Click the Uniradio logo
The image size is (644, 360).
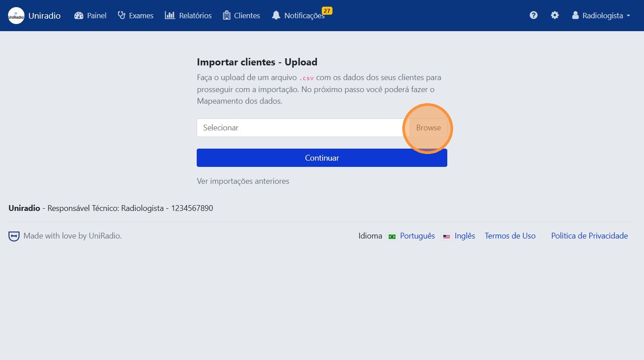coord(16,15)
